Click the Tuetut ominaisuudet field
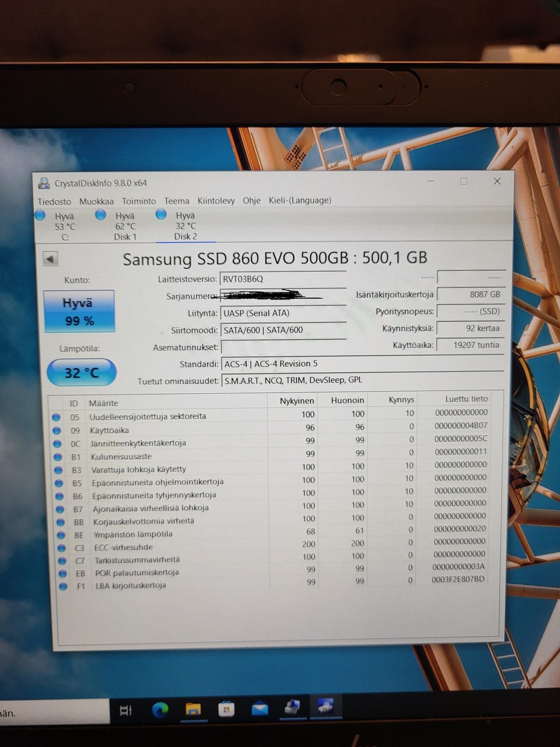The height and width of the screenshot is (747, 560). (363, 381)
